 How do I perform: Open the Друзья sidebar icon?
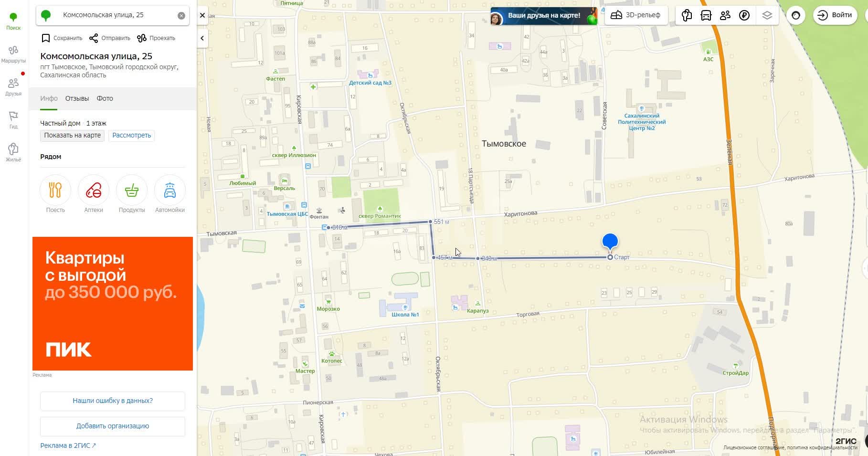point(13,87)
